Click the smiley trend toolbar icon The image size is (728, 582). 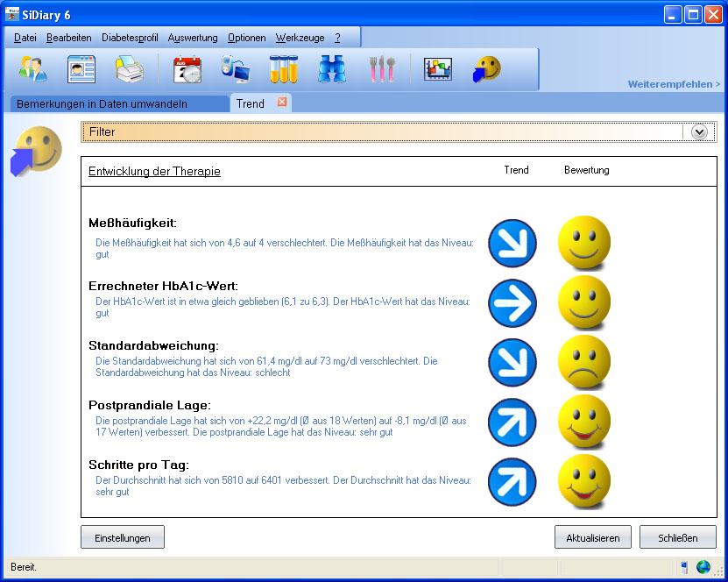486,69
